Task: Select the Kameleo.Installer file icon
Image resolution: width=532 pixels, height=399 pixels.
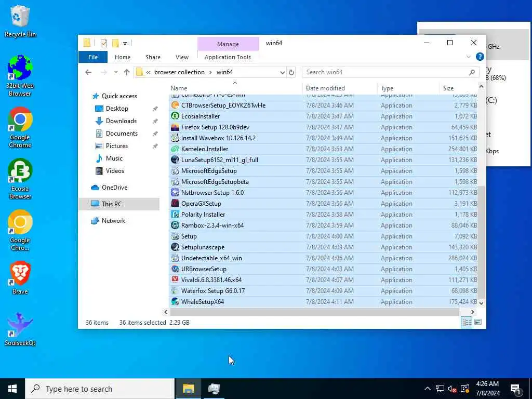Action: click(175, 149)
